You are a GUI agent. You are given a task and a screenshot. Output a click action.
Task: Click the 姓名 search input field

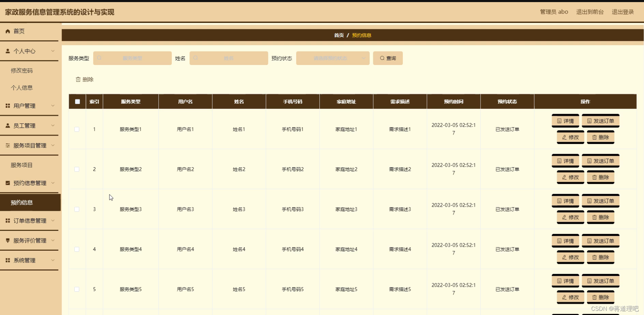(x=228, y=58)
